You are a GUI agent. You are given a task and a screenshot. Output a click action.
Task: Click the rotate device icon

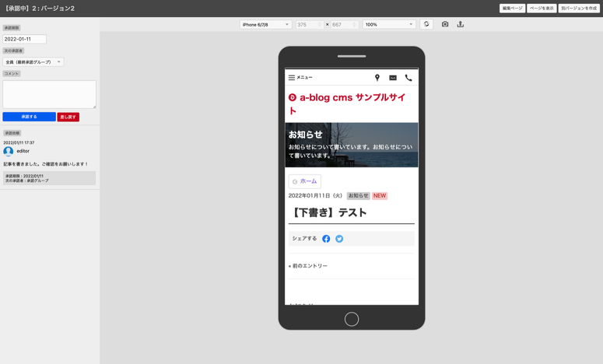[426, 24]
